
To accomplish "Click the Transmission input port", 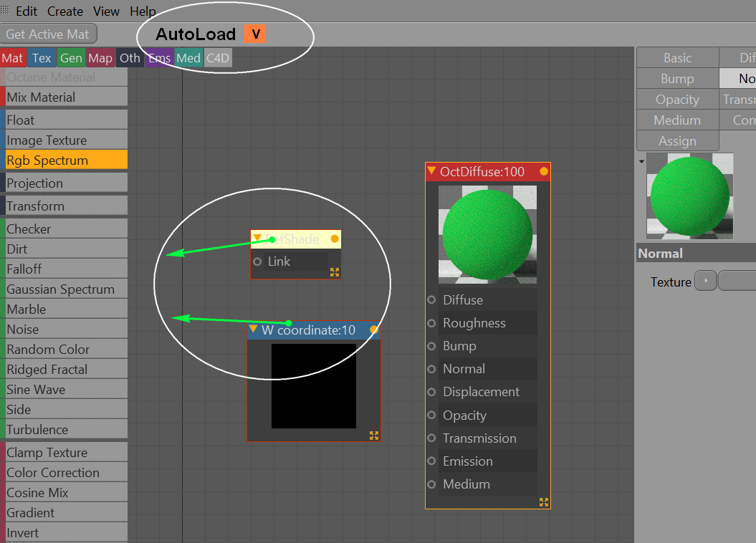I will click(431, 438).
